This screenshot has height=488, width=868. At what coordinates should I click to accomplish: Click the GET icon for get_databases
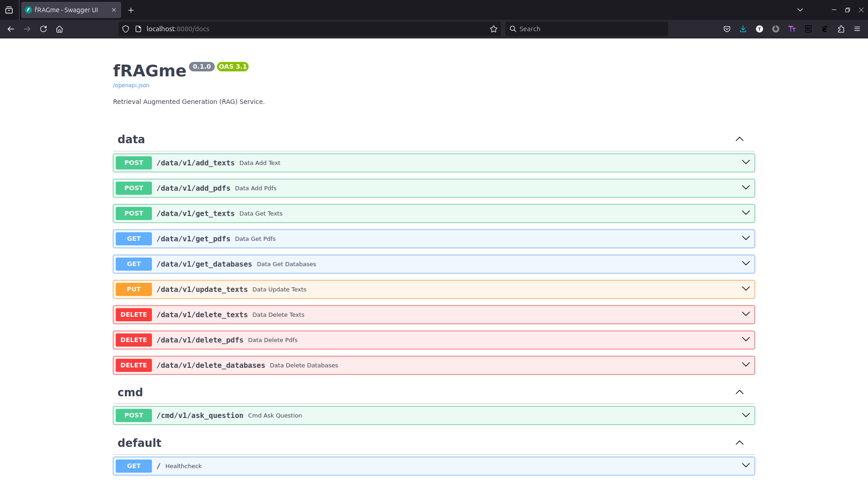point(133,264)
